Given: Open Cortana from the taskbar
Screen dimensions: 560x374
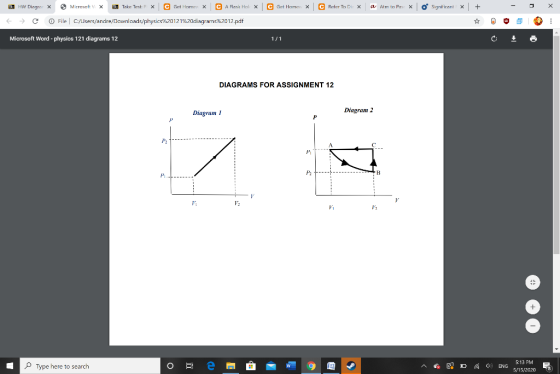Looking at the screenshot, I should click(x=170, y=366).
